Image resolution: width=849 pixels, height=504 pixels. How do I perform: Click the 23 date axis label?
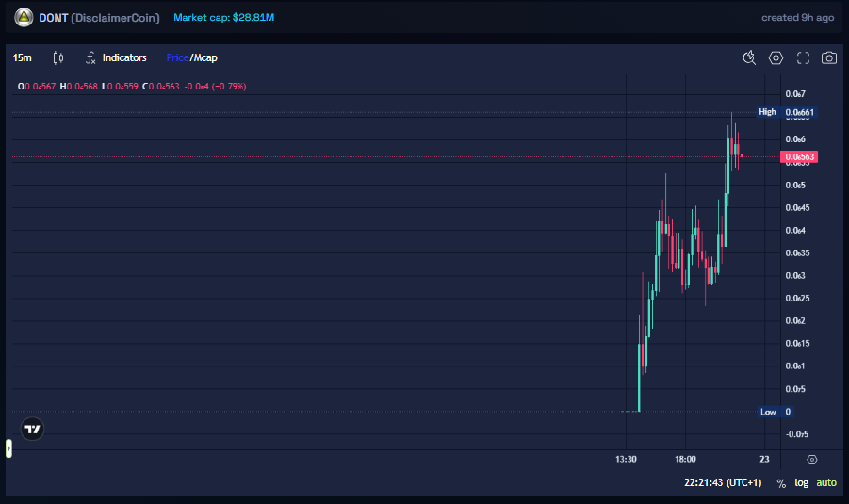point(764,459)
